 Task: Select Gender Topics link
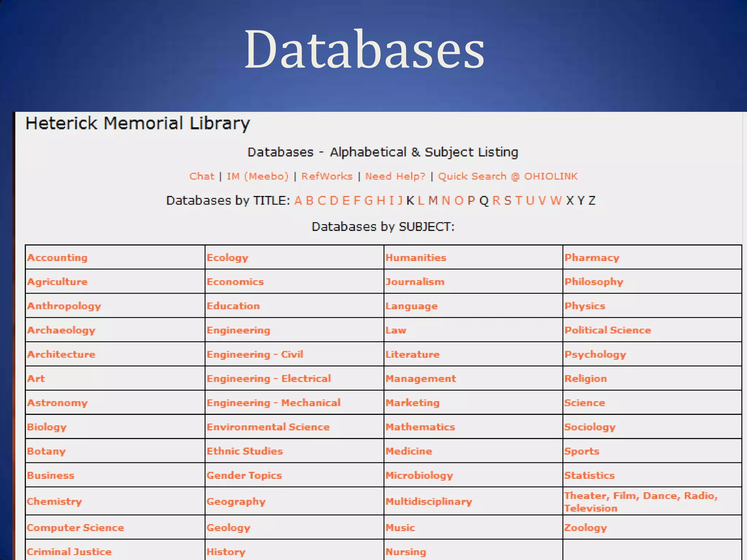pos(244,475)
